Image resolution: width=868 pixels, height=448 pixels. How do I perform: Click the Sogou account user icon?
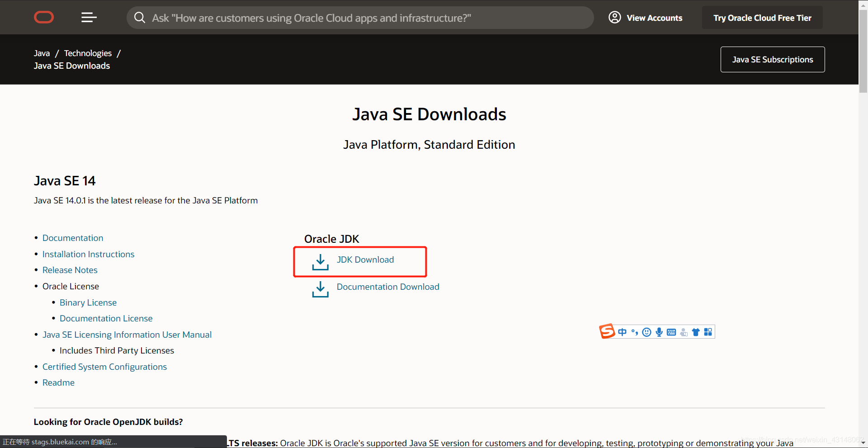point(684,332)
